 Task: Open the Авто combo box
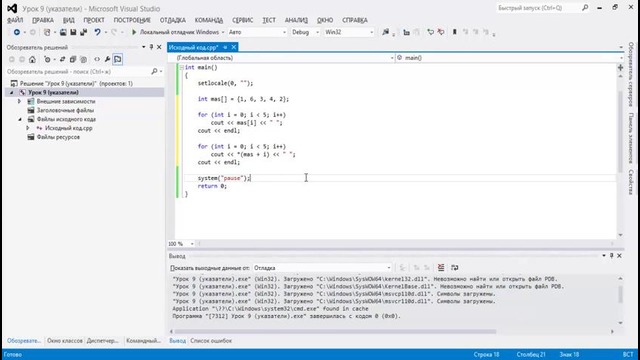click(257, 32)
